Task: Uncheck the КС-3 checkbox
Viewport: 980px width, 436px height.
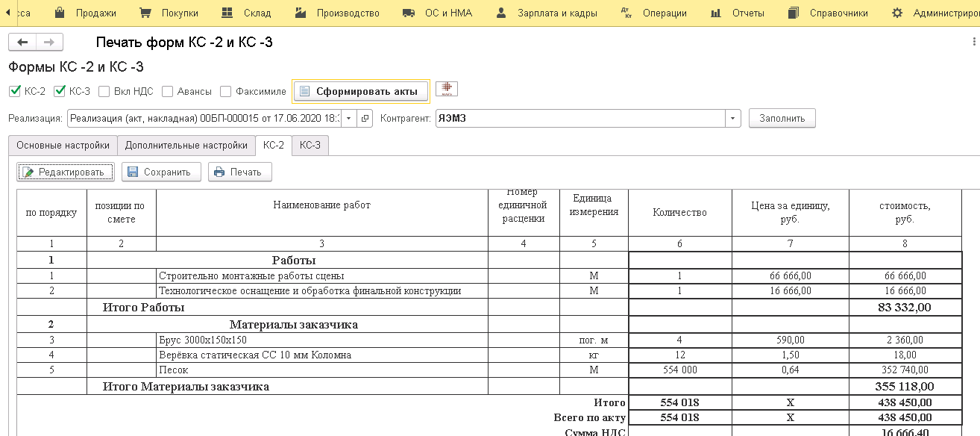Action: tap(60, 91)
